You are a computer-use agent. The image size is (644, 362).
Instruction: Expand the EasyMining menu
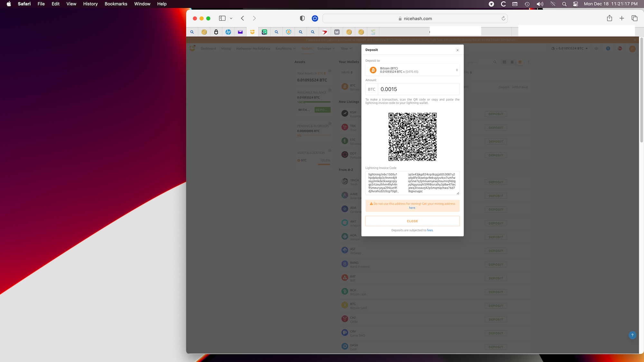pos(285,49)
